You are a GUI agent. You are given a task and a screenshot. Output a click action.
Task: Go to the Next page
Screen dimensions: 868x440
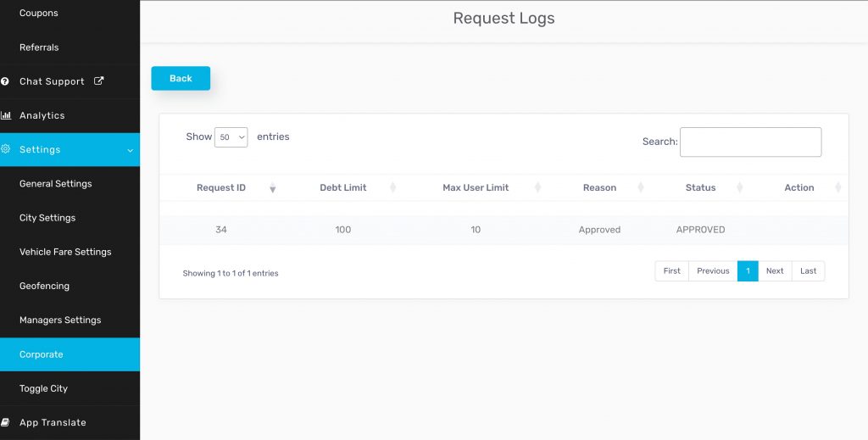tap(775, 271)
